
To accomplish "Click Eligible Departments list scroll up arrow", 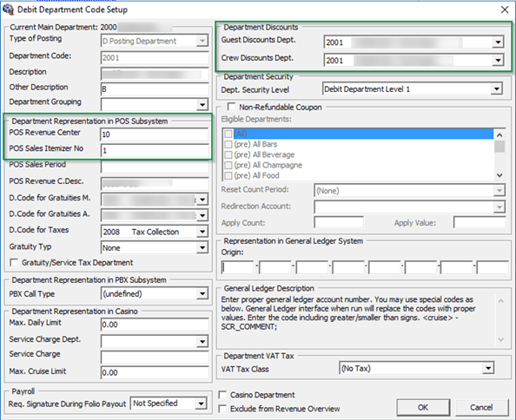I will click(x=499, y=135).
